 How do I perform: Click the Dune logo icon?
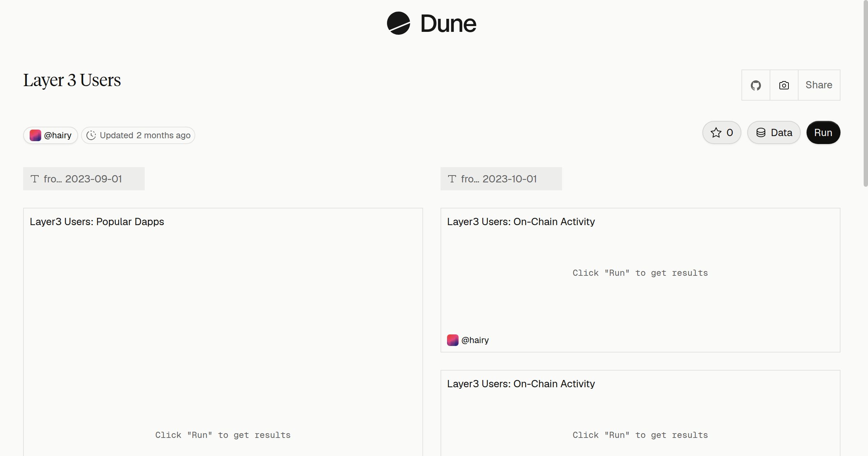(398, 23)
